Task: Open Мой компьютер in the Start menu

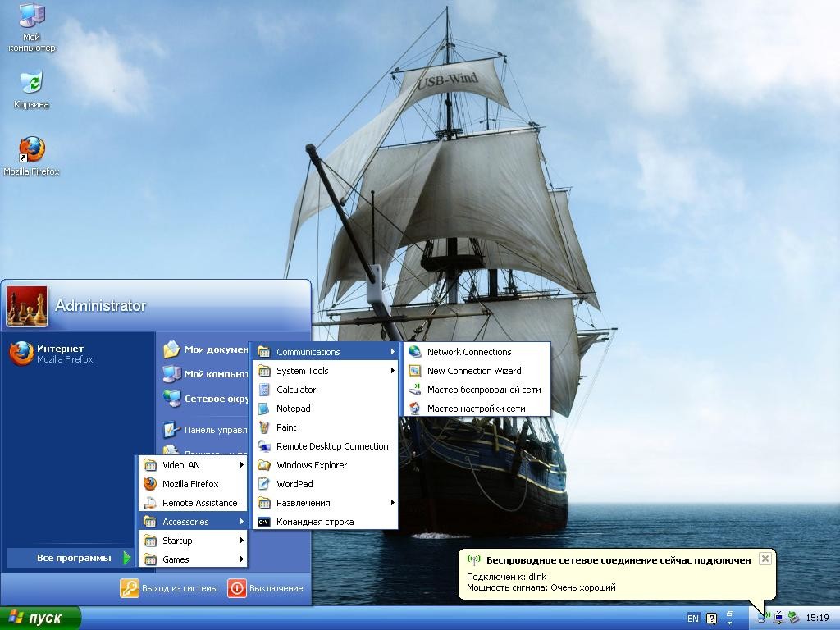Action: click(x=206, y=374)
